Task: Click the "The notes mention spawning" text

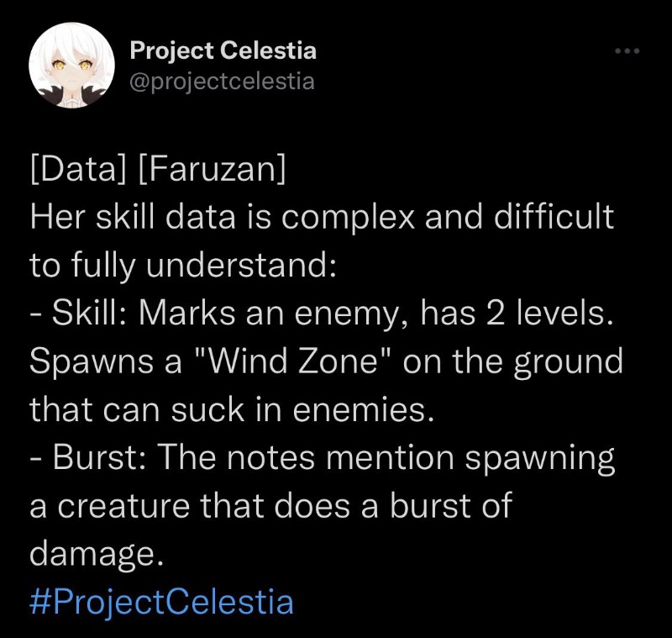Action: 386,457
